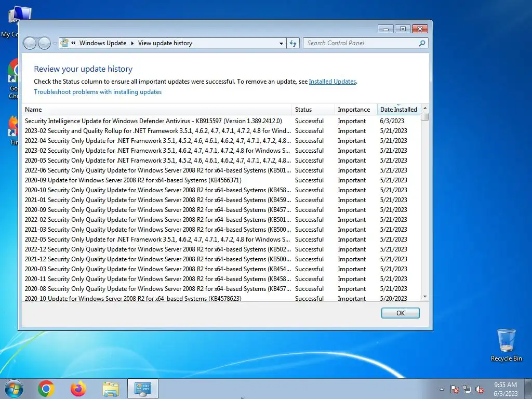Click the Control Panel taskbar button
532x399 pixels.
(x=143, y=389)
